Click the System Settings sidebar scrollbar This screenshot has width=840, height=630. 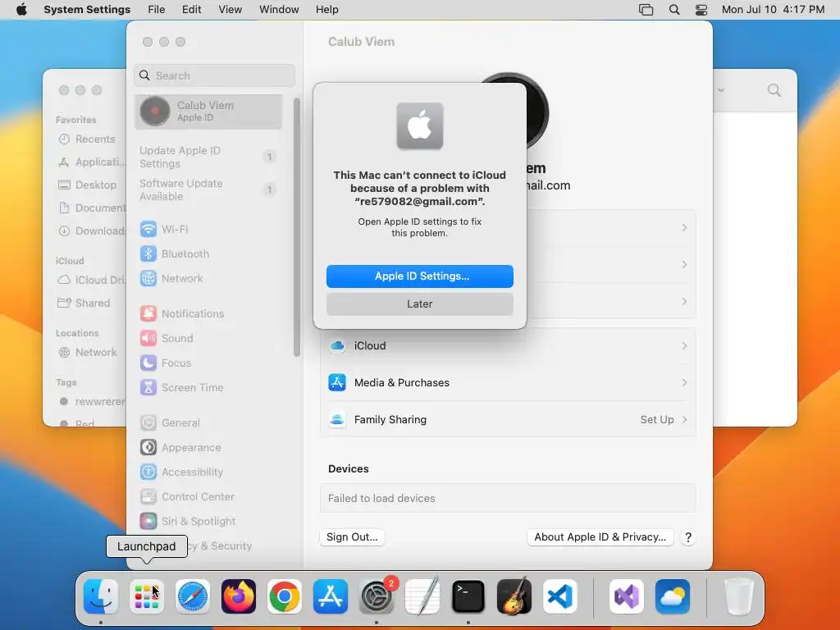(x=297, y=227)
